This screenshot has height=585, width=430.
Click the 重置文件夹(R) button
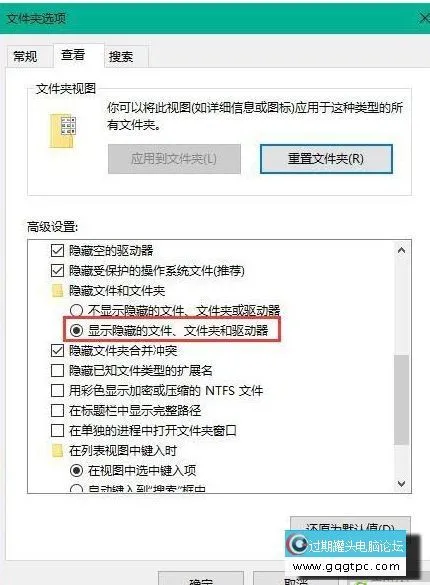click(326, 159)
